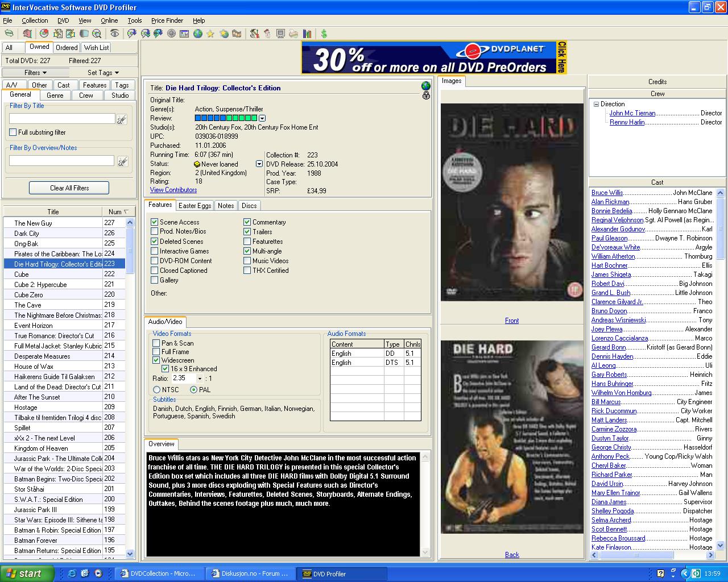Click the printer toolbar icon
Viewport: 728px width, 582px height.
(x=293, y=34)
